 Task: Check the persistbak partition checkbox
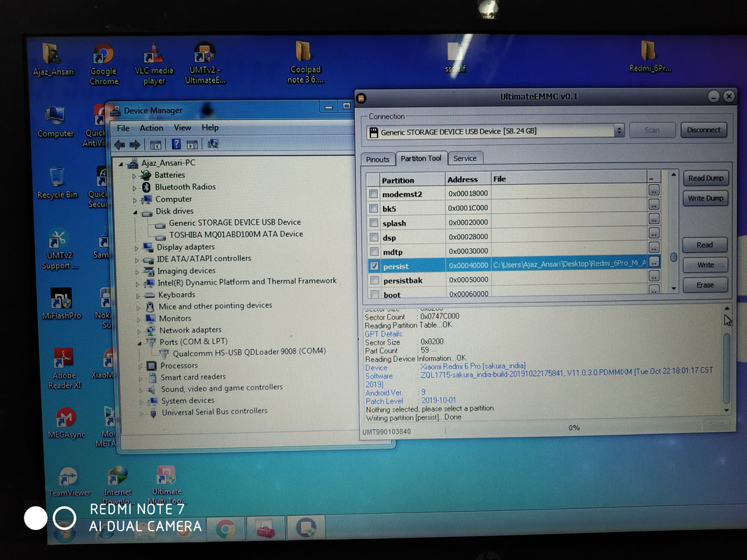[x=375, y=280]
